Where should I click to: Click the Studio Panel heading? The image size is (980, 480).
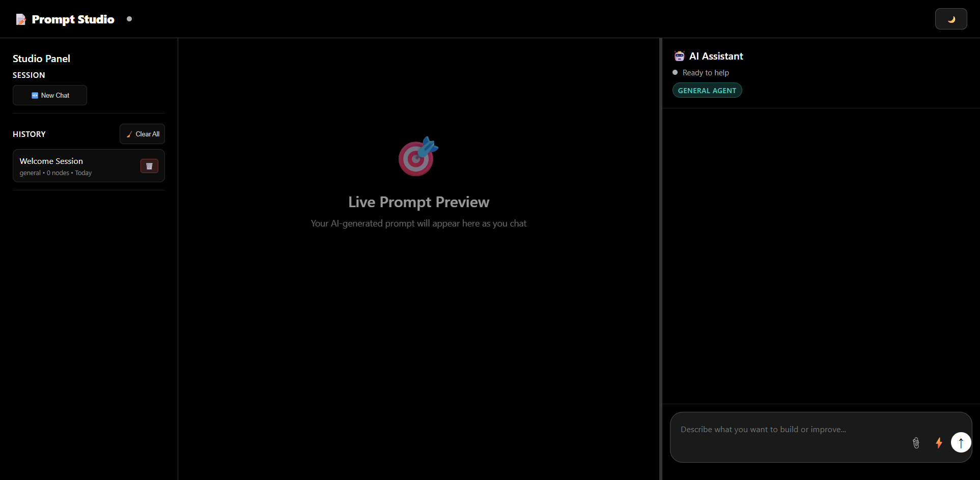click(x=41, y=59)
